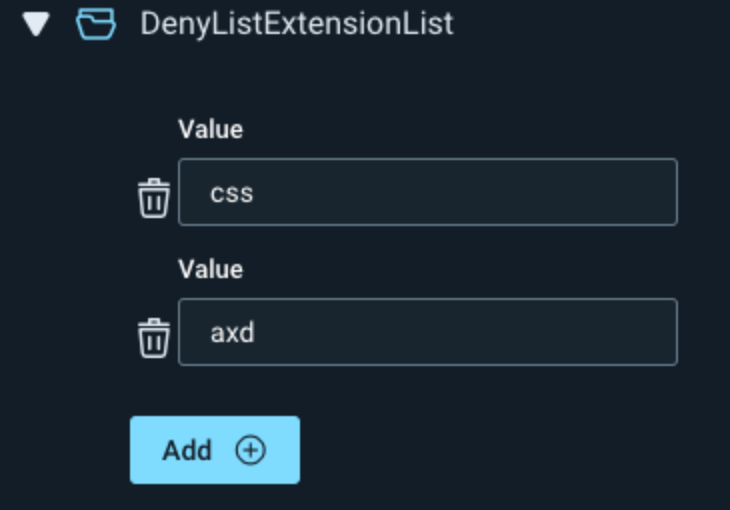Hide the deny list entries via triangle
The image size is (730, 510).
pyautogui.click(x=37, y=24)
